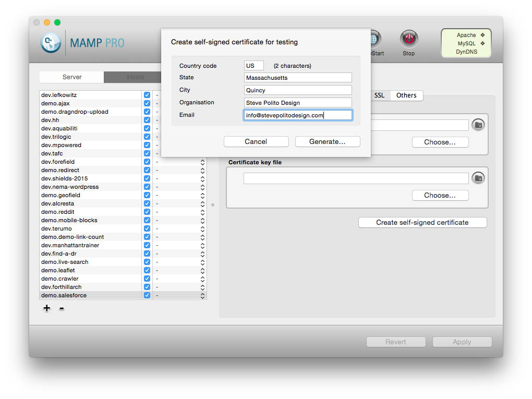Image resolution: width=532 pixels, height=399 pixels.
Task: Click the yellow minimize window button
Action: coord(47,22)
